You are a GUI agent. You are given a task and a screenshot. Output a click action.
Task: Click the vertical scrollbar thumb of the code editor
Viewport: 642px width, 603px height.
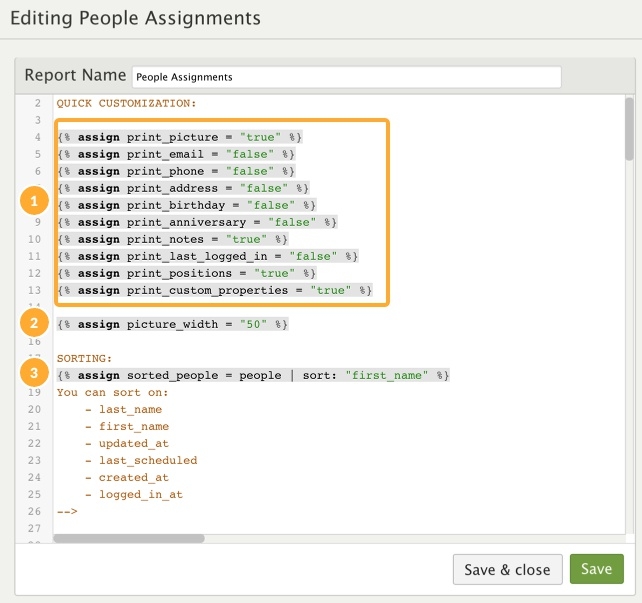pos(629,129)
